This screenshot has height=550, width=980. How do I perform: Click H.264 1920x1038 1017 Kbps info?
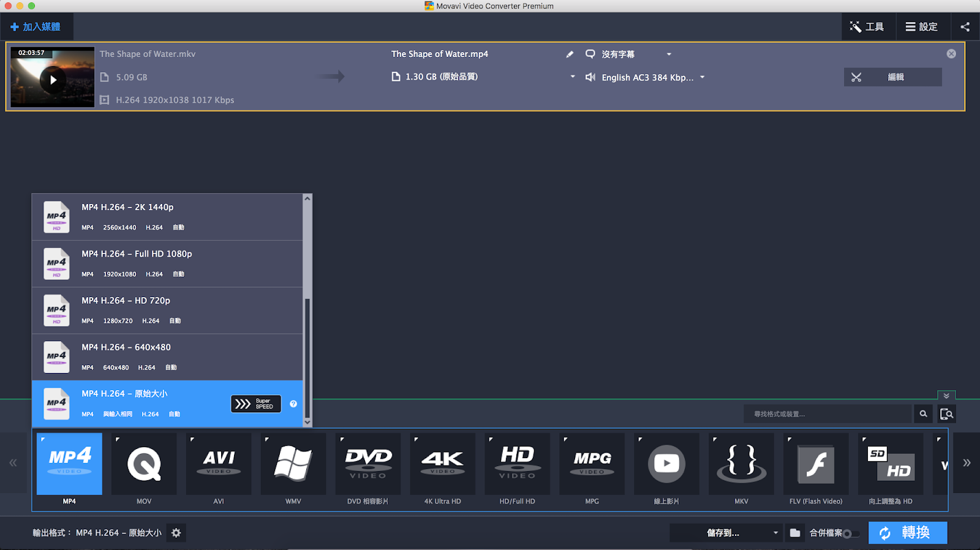(x=175, y=100)
